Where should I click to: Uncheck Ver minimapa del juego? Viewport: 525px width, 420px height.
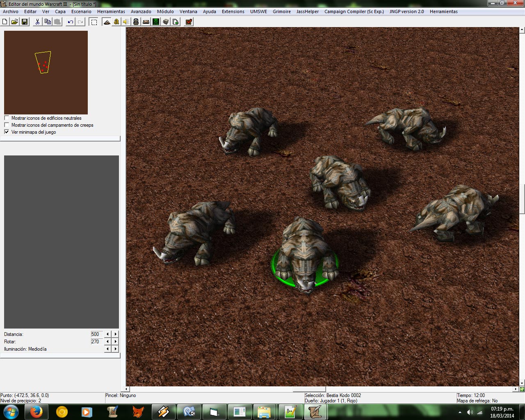[x=7, y=132]
